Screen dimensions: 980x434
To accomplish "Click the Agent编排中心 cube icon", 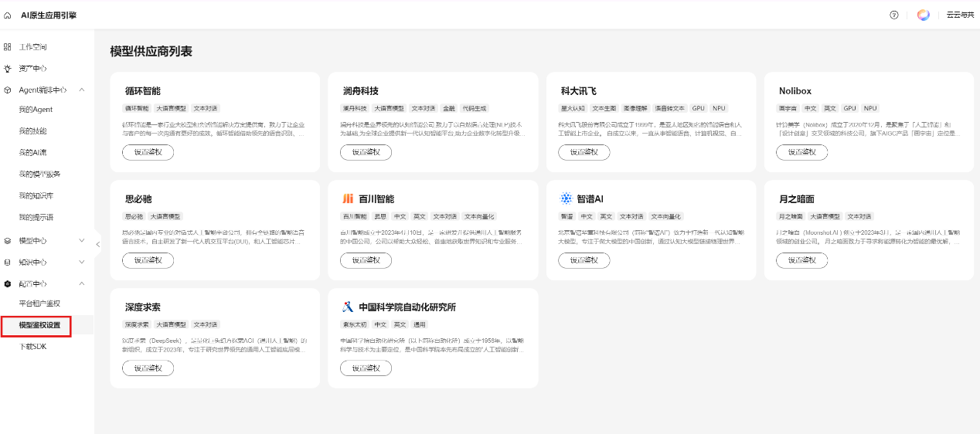I will click(8, 90).
